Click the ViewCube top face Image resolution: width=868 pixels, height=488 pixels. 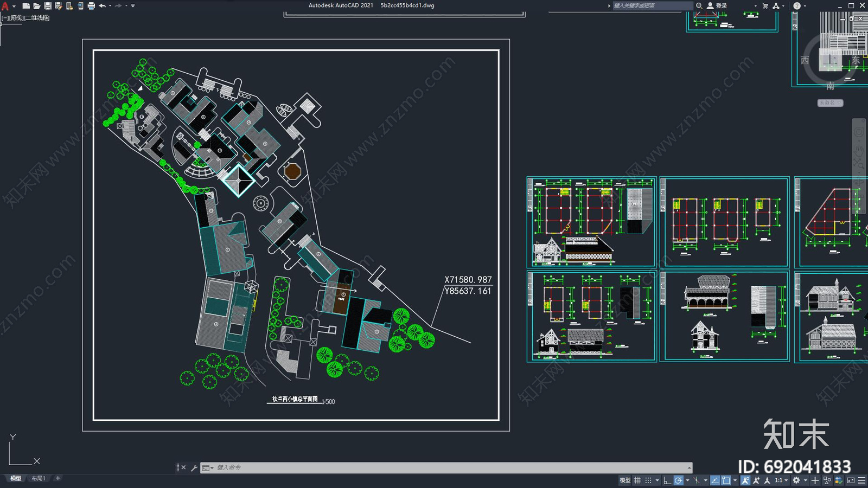point(831,59)
